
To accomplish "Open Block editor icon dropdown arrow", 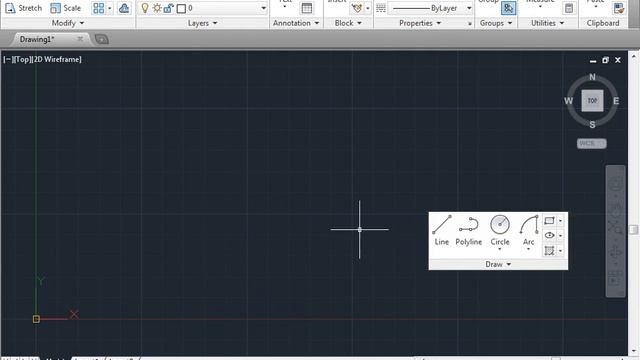I will pyautogui.click(x=368, y=8).
